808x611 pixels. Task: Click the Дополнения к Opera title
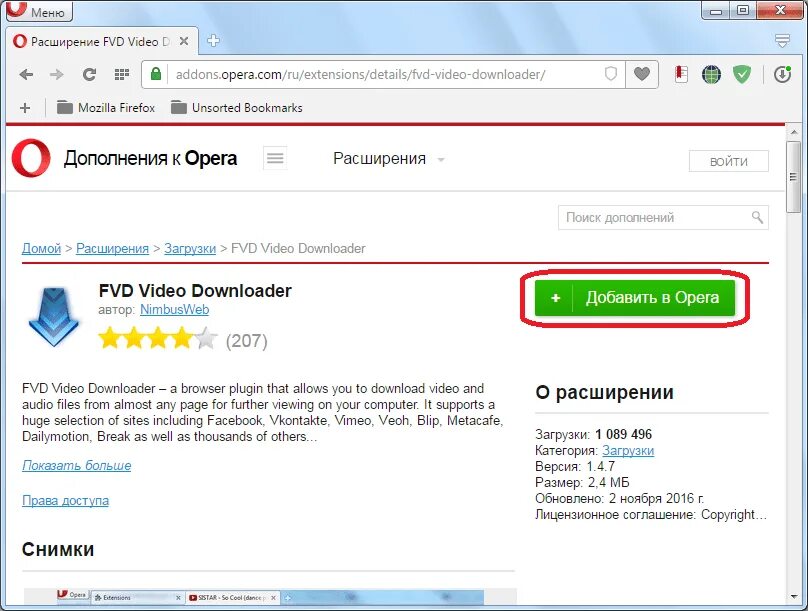150,158
